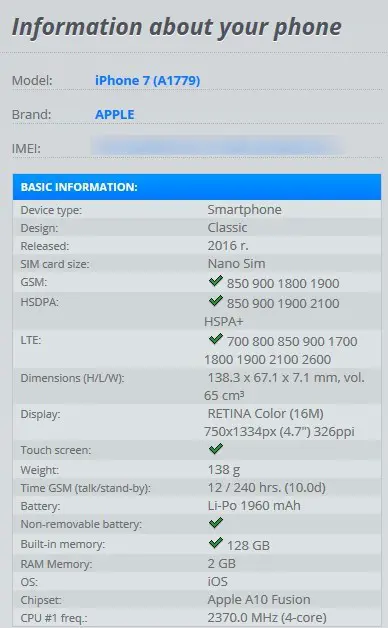Image resolution: width=388 pixels, height=628 pixels.
Task: Click the 'Time GSM (talk/stand-by):' label
Action: (x=85, y=488)
